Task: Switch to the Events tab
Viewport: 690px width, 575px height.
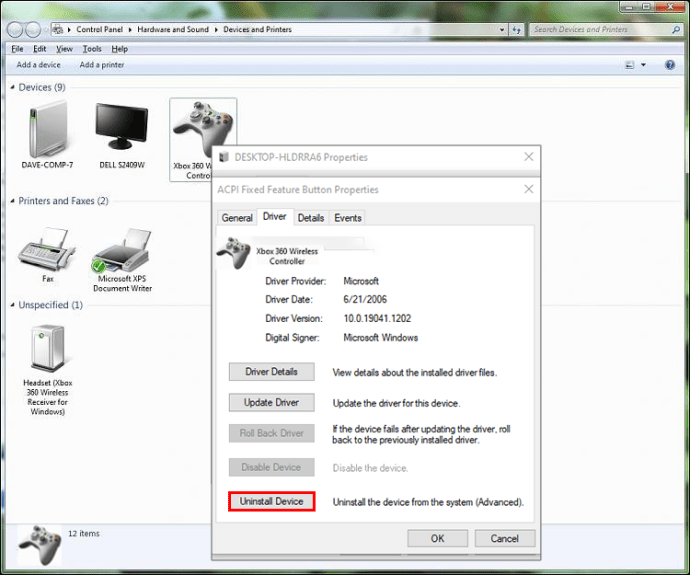Action: coord(348,218)
